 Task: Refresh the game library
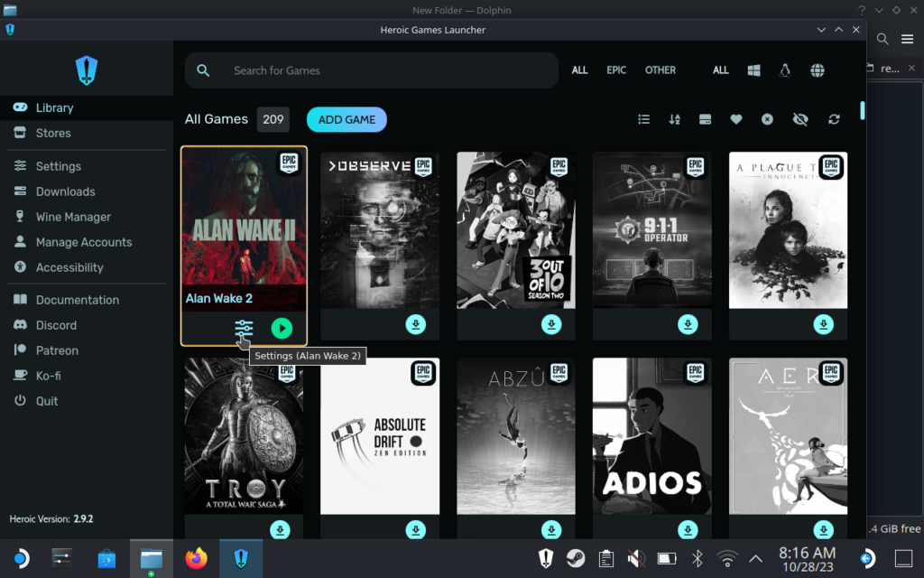coord(834,119)
